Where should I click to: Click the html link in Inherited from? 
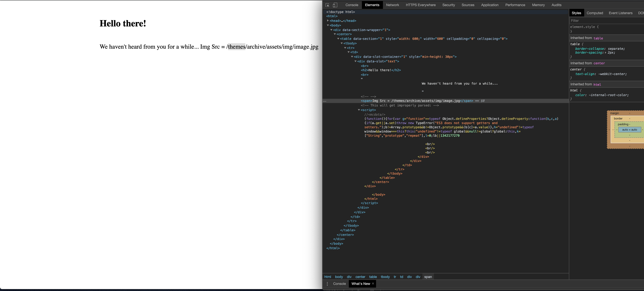click(597, 84)
